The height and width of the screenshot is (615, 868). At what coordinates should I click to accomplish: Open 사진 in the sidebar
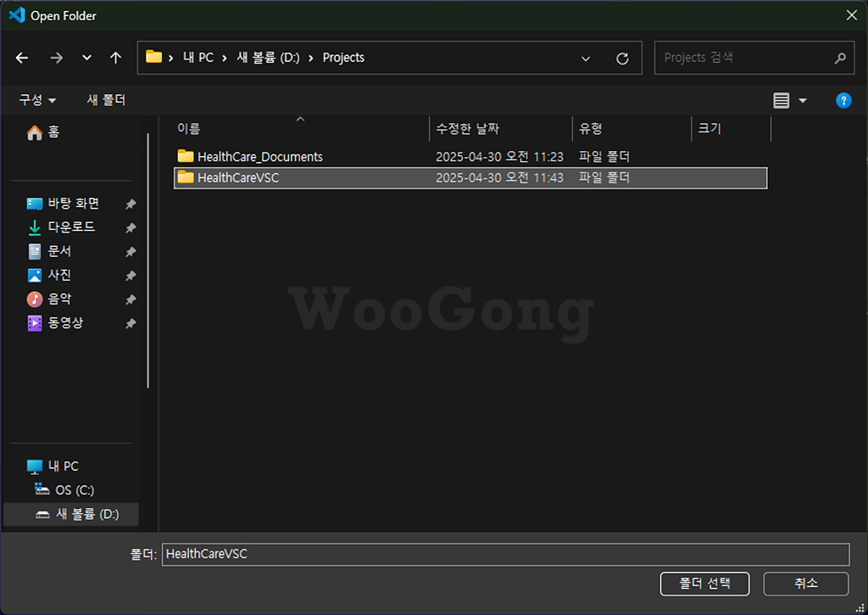50,276
